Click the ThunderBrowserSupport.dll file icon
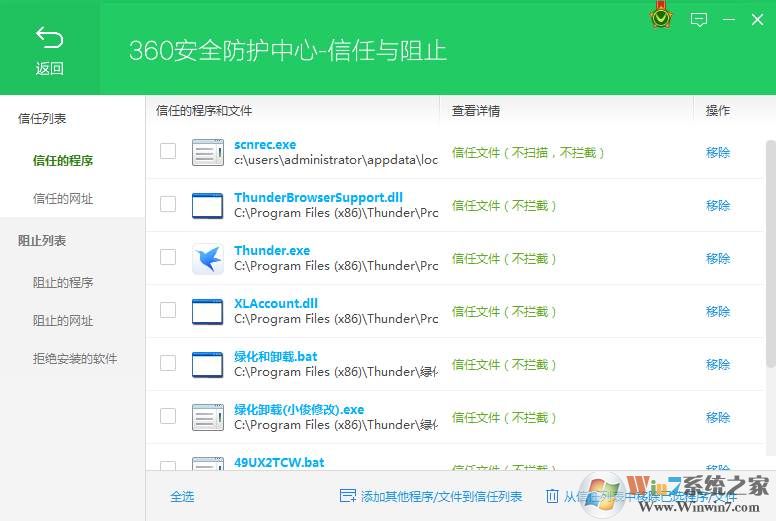This screenshot has height=521, width=776. pos(208,205)
